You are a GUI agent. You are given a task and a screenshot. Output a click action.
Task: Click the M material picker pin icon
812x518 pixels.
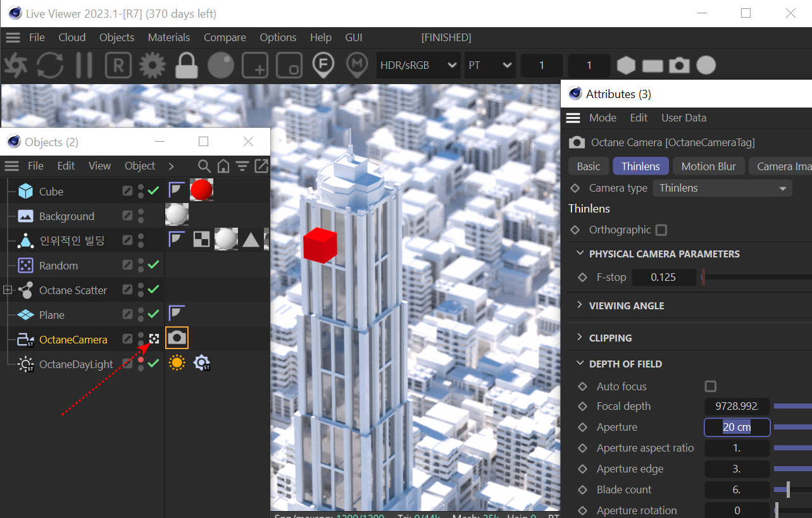(x=357, y=66)
